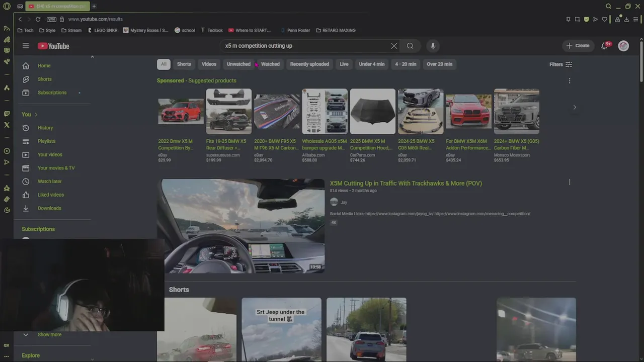The height and width of the screenshot is (362, 644).
Task: Select the Over 20 min filter
Action: click(439, 64)
